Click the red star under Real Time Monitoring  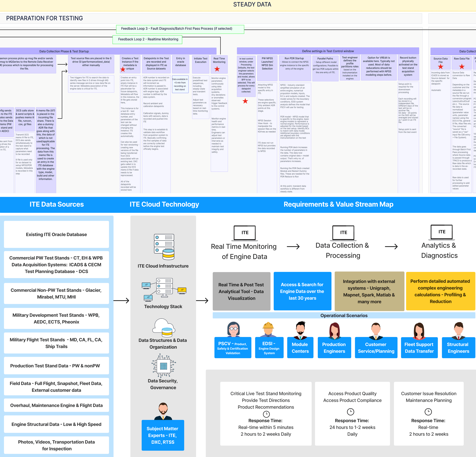tap(217, 69)
